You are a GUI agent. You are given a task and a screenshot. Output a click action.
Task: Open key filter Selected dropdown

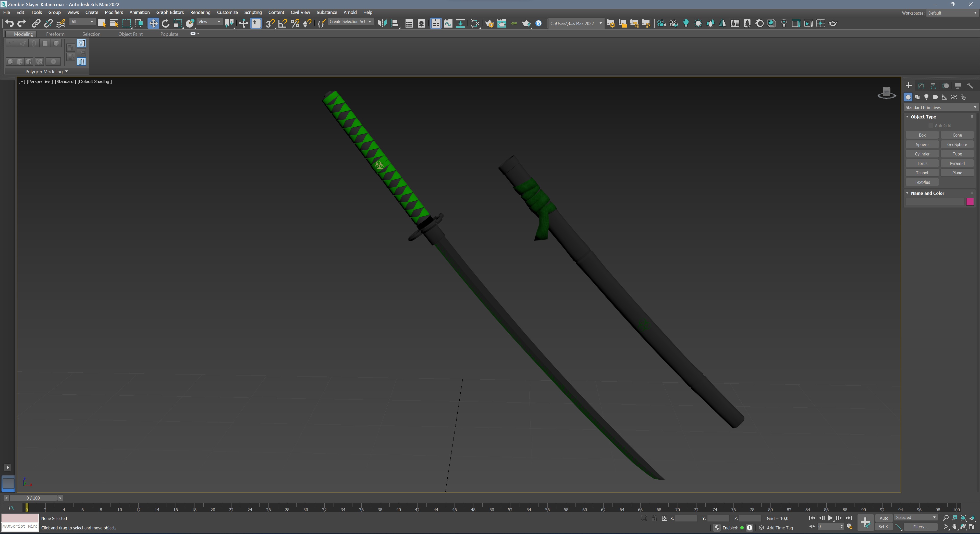tap(916, 518)
